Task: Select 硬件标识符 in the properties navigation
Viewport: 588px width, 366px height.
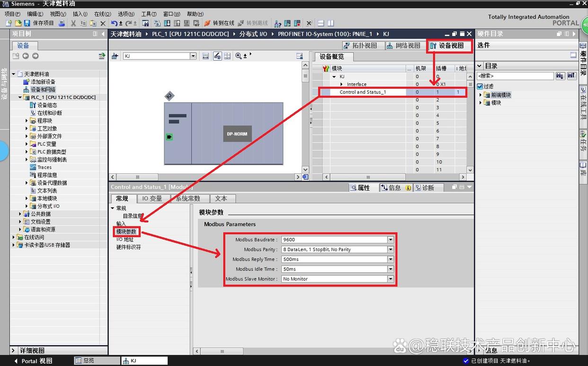Action: pyautogui.click(x=129, y=247)
